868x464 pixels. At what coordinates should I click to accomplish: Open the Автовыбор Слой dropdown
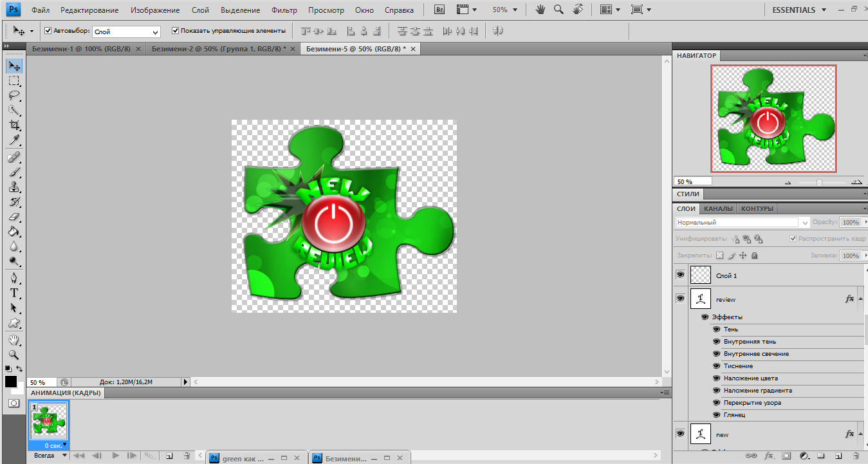click(x=126, y=32)
